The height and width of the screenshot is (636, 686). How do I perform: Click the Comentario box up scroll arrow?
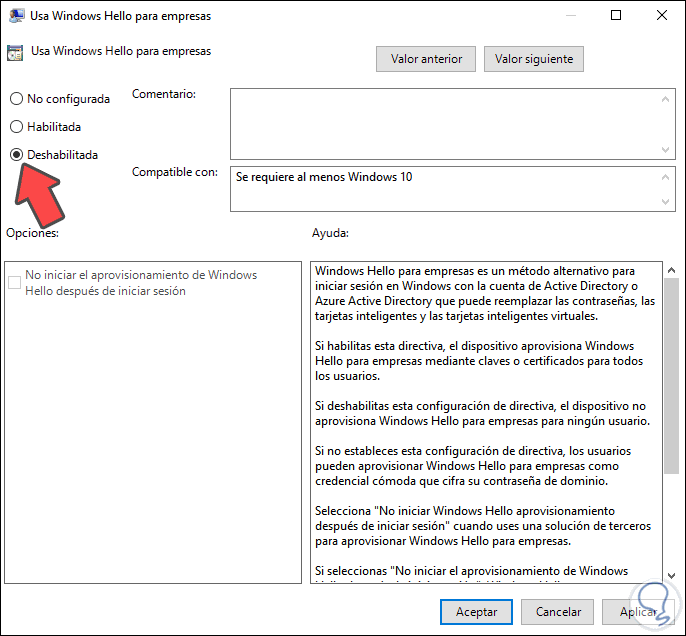click(665, 99)
